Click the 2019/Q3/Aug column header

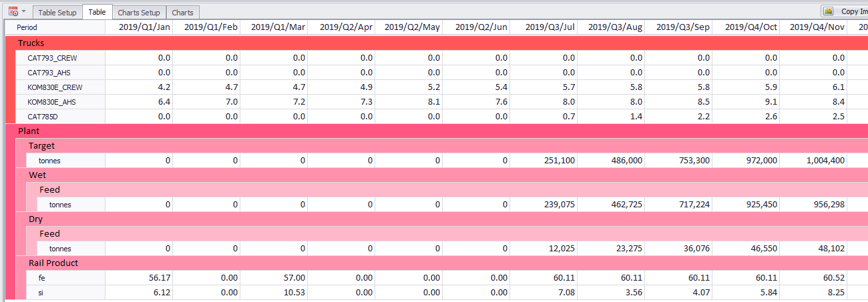point(611,27)
